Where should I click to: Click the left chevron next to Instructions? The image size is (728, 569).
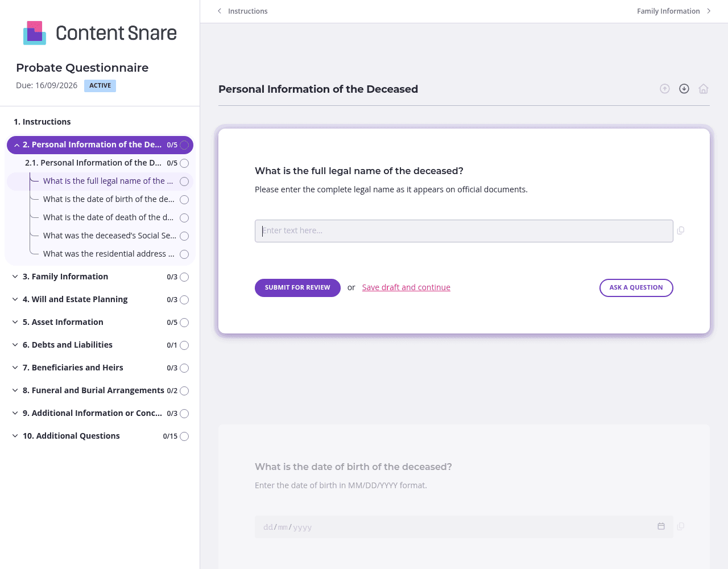coord(220,11)
